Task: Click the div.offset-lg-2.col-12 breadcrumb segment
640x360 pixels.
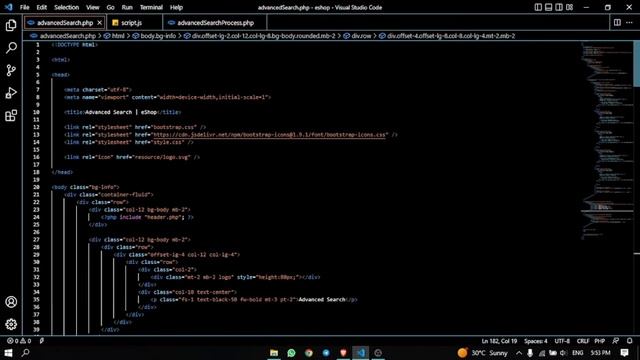Action: (x=260, y=36)
